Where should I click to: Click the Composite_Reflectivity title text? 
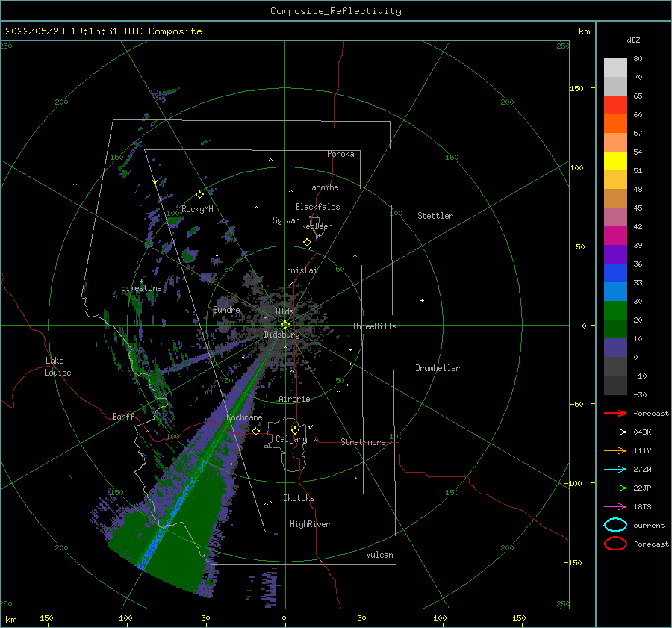(x=336, y=11)
